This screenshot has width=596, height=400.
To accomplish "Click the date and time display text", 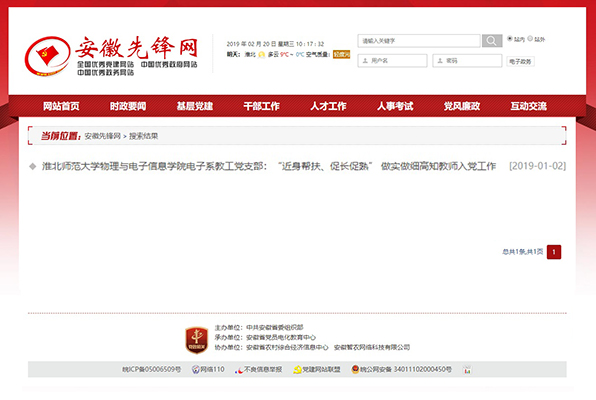I will coord(275,44).
